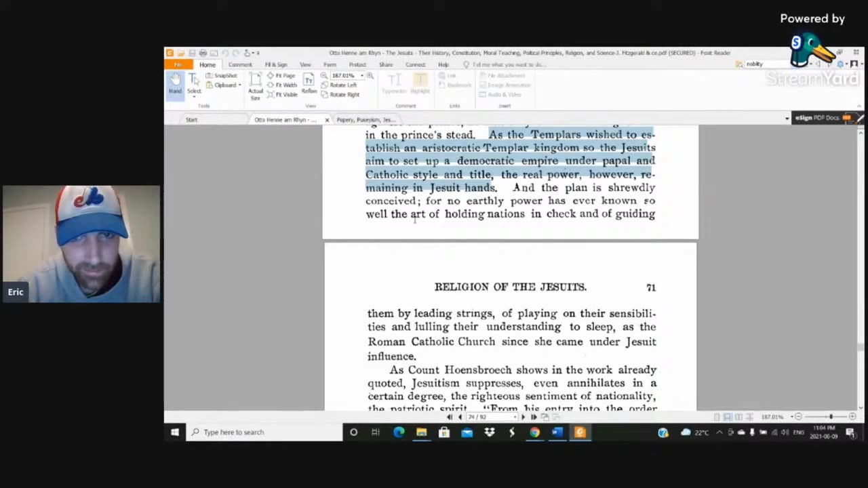Open the Form ribbon tab
This screenshot has height=488, width=868.
pos(330,64)
